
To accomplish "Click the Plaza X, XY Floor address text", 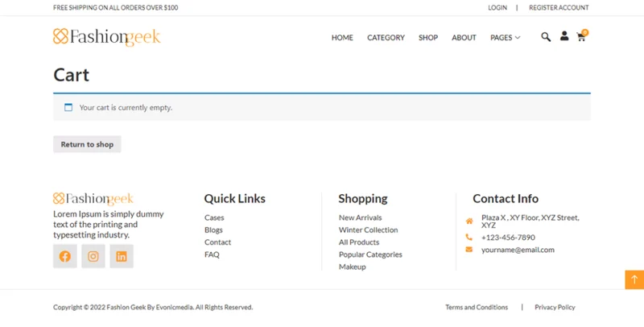I will (530, 221).
